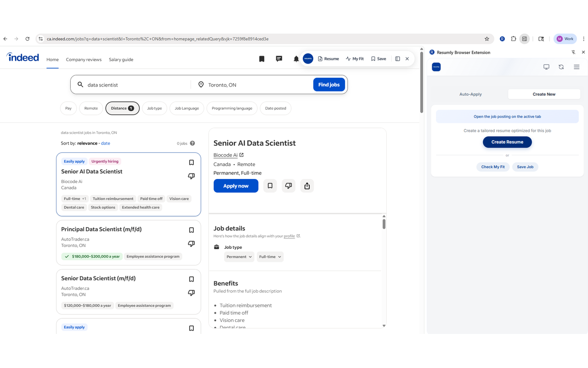Click the help icon next to 0 jobs
Image resolution: width=588 pixels, height=368 pixels.
pyautogui.click(x=192, y=144)
